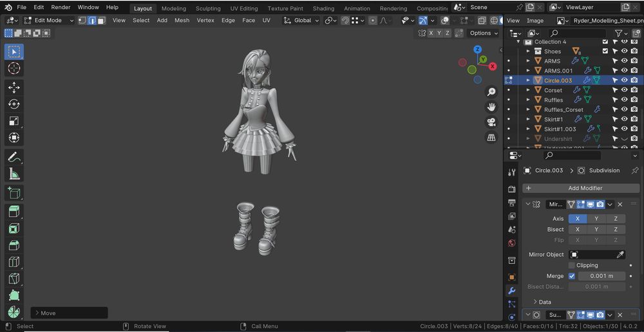Open the Options dropdown
Viewport: 644px width, 332px height.
(x=484, y=33)
